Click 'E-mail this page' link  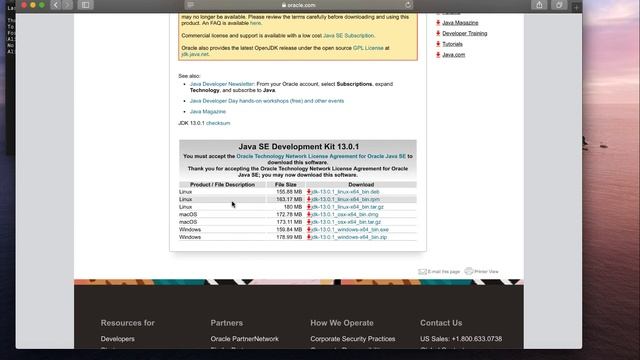tap(444, 272)
